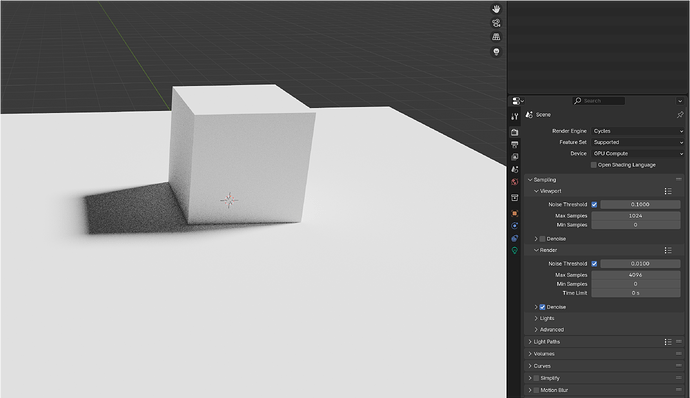Open the Collection properties tab

click(515, 198)
